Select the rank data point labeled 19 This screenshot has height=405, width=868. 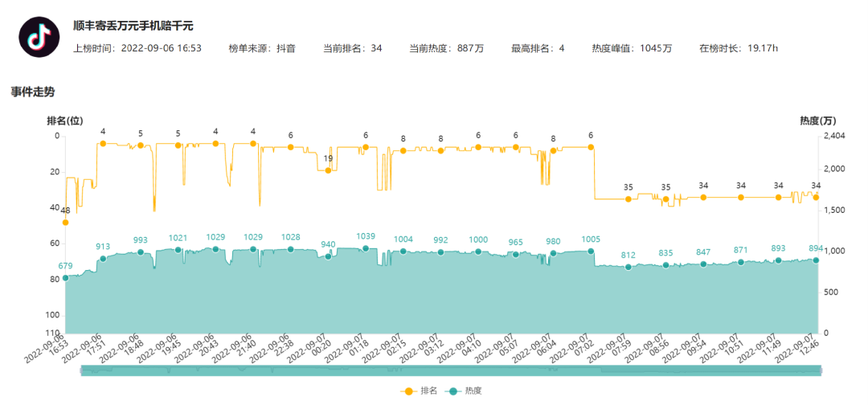[328, 170]
